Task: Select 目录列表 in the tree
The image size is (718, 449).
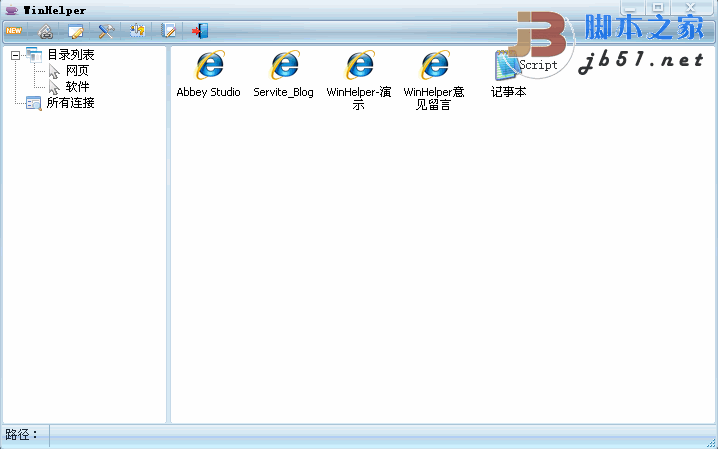Action: [71, 55]
